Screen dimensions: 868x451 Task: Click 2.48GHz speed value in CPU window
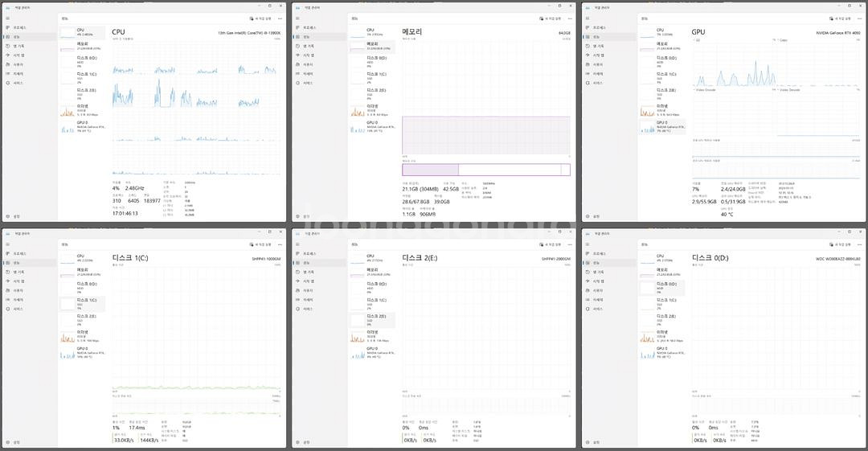[x=134, y=188]
